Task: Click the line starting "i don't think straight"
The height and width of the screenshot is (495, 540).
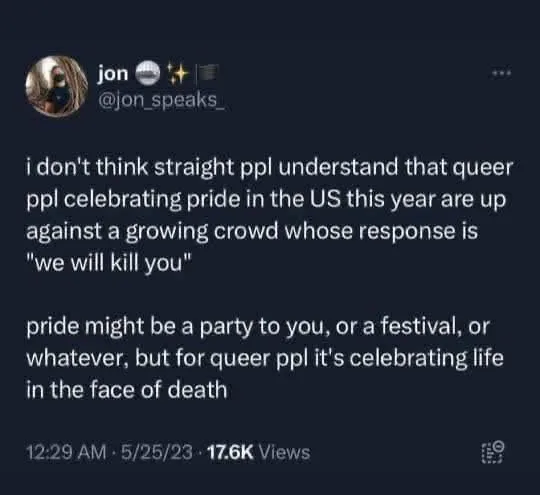Action: click(270, 168)
